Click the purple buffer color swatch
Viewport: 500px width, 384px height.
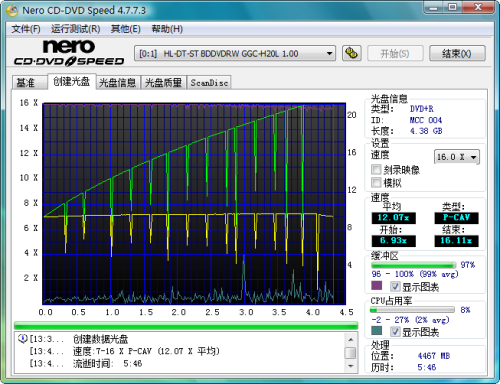[x=377, y=286]
